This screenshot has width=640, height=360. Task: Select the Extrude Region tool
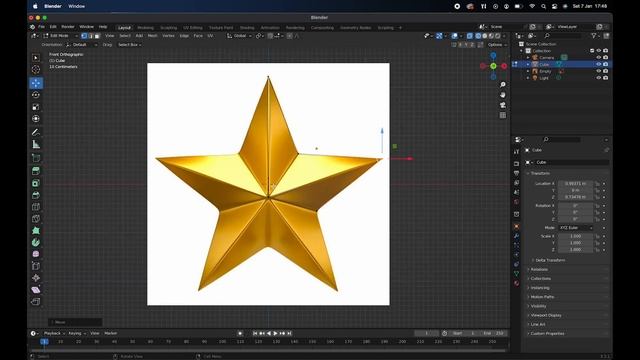[36, 171]
